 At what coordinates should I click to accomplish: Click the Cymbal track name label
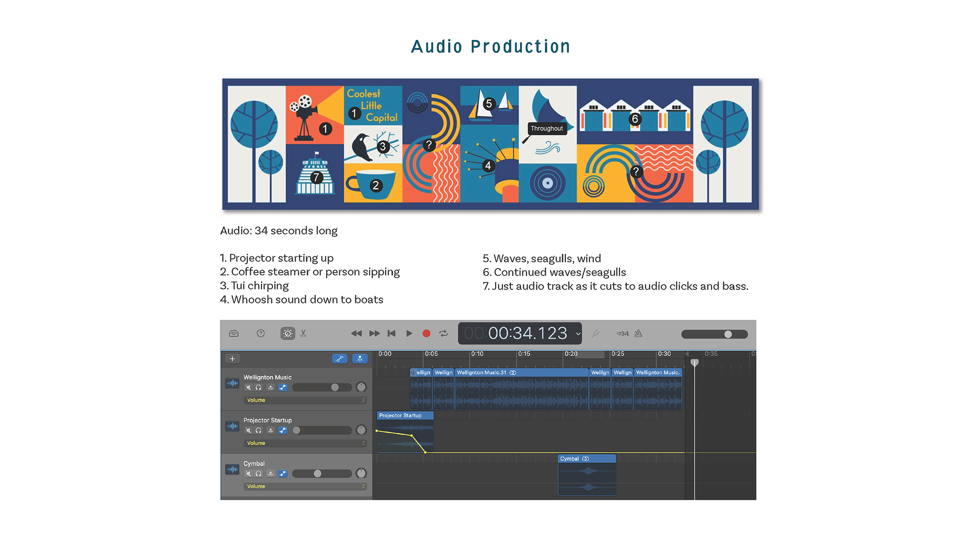[254, 464]
